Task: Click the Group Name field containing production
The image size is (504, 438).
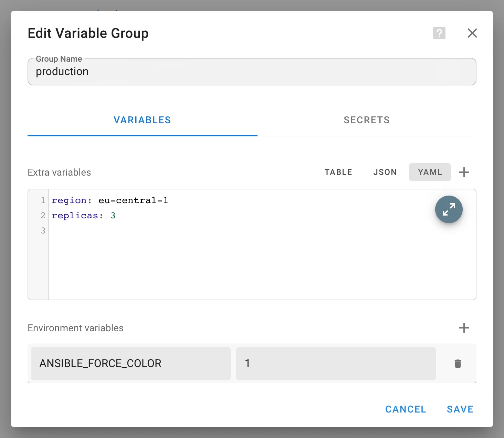Action: click(x=252, y=72)
